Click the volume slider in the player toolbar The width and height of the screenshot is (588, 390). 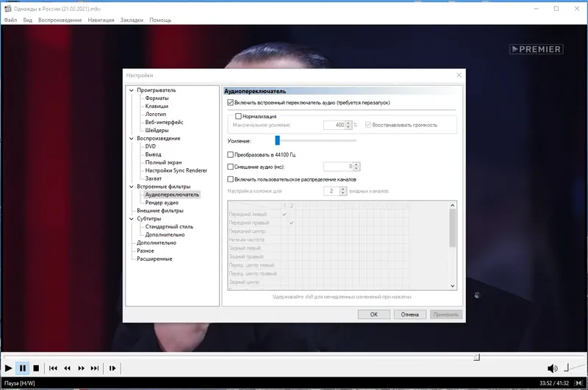coord(574,367)
